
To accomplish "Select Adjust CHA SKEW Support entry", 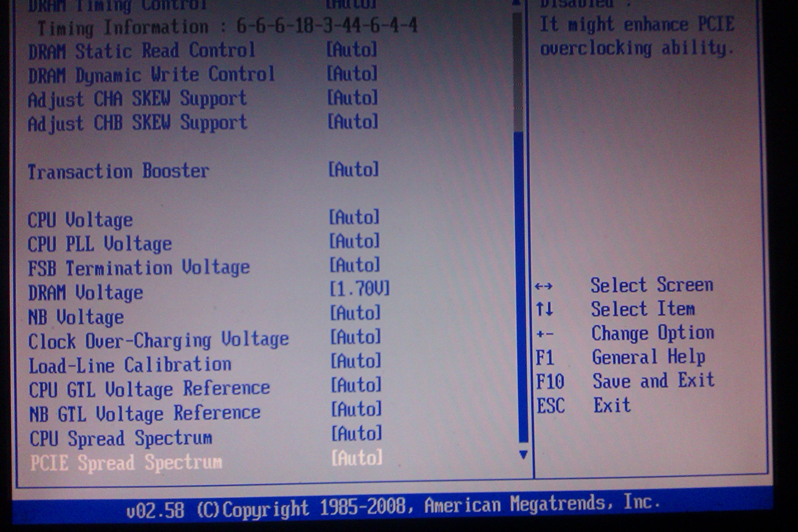I will click(x=137, y=99).
